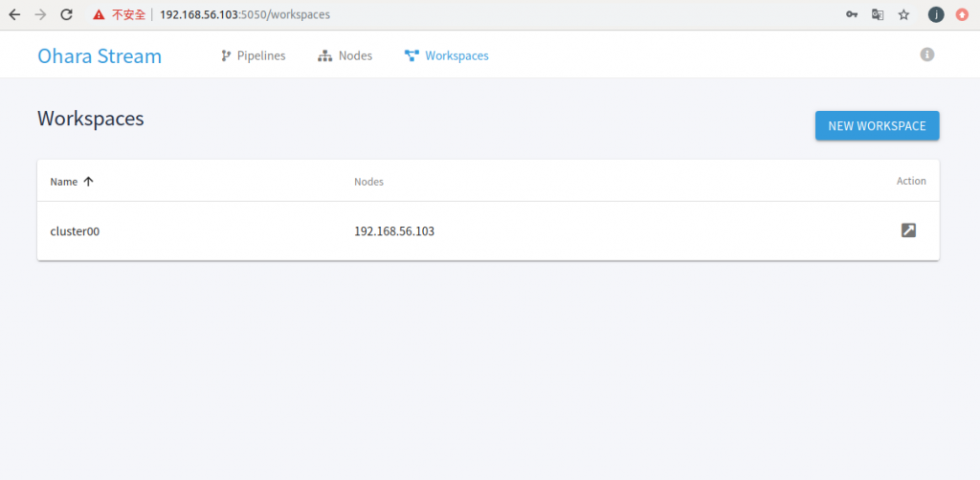This screenshot has height=480, width=980.
Task: Reload the page with the refresh icon
Action: [66, 14]
